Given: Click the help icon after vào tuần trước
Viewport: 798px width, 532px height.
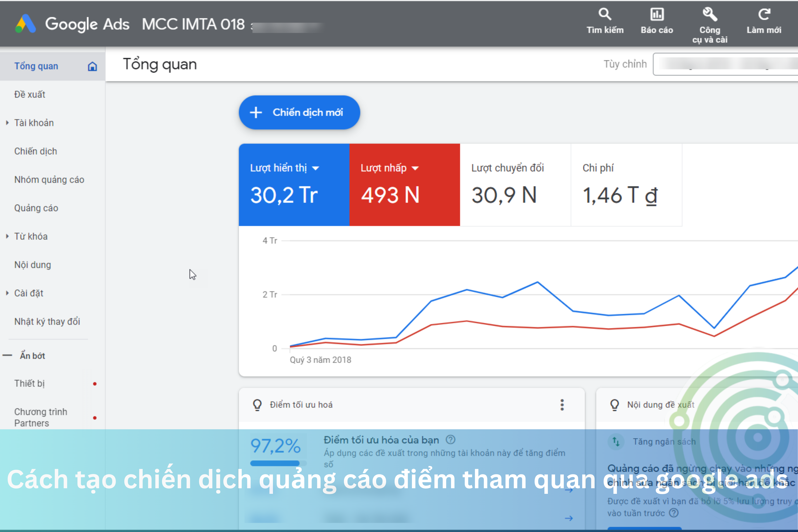Looking at the screenshot, I should point(674,513).
